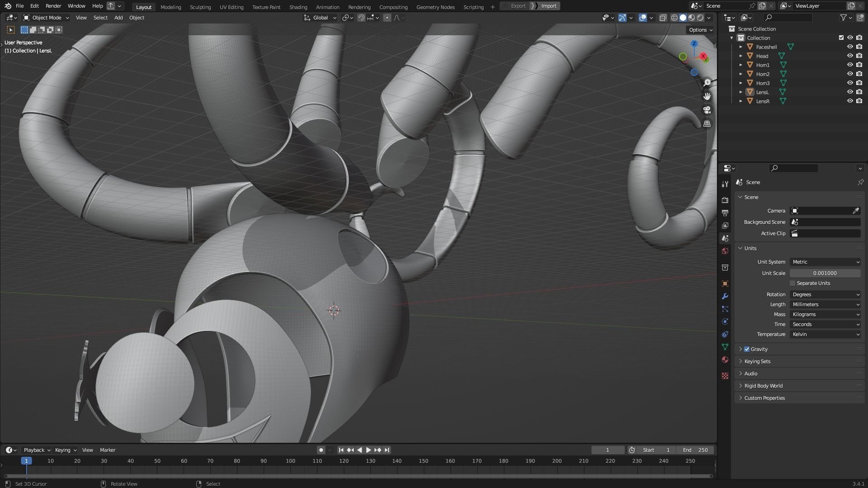Click the viewport pan hand icon

[x=707, y=96]
